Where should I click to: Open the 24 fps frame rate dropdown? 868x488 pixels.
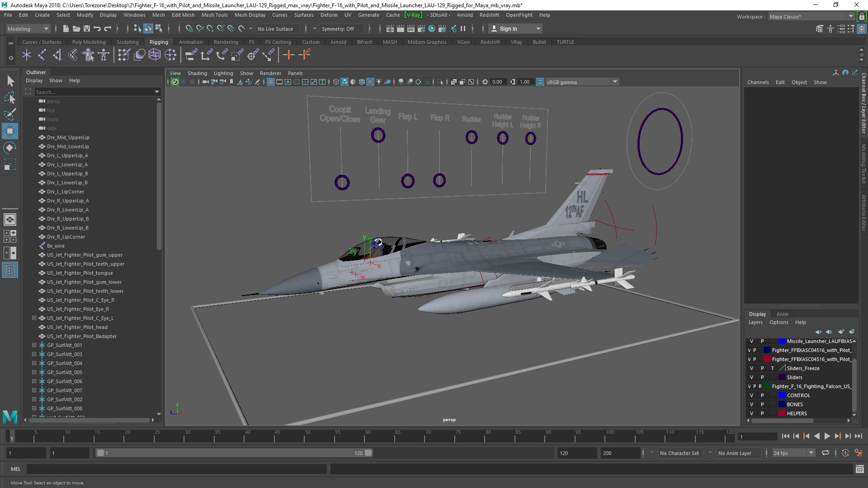pyautogui.click(x=793, y=453)
